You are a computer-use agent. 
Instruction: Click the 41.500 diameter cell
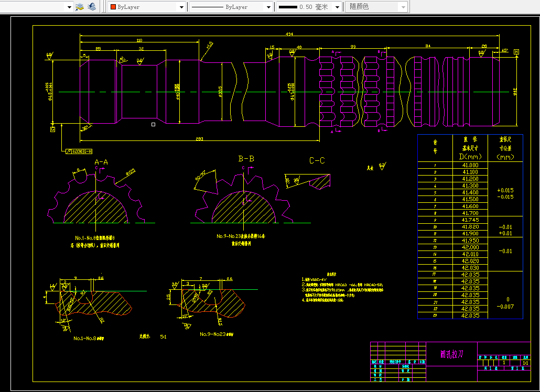[x=470, y=199]
